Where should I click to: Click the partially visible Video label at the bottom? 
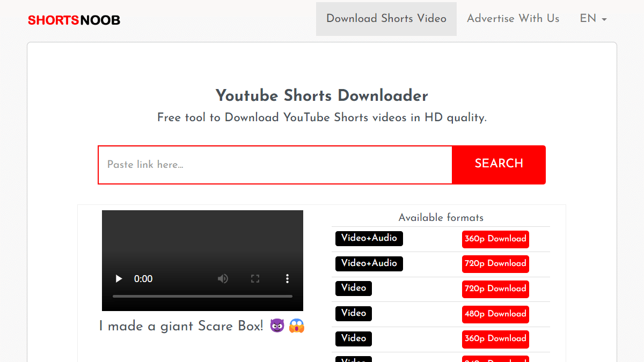[x=353, y=359]
